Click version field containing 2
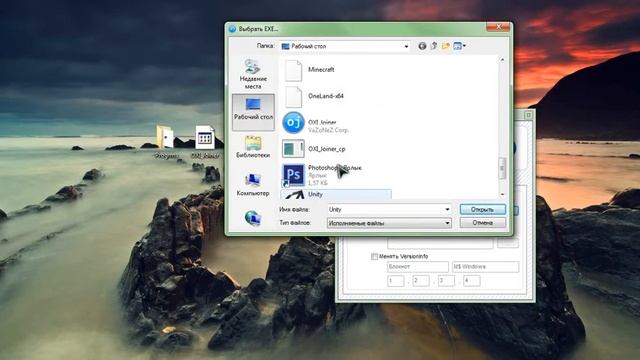This screenshot has height=360, width=640. coord(421,281)
